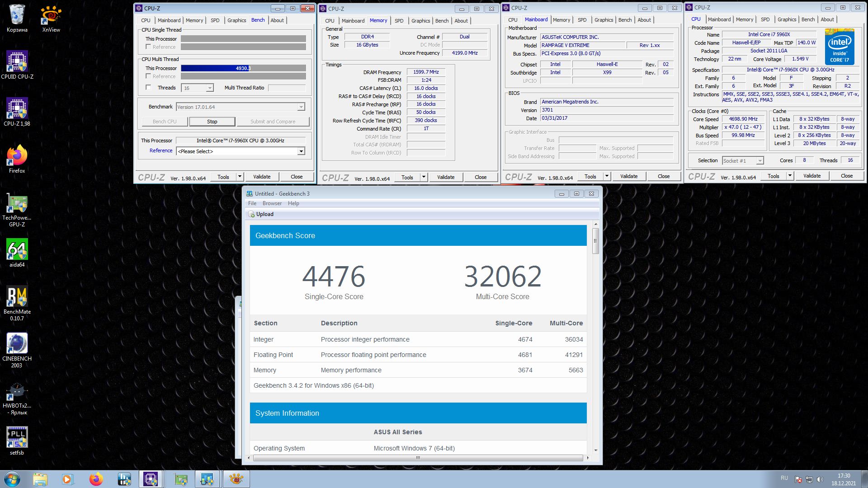
Task: Open Geekbench Help menu
Action: tap(293, 203)
